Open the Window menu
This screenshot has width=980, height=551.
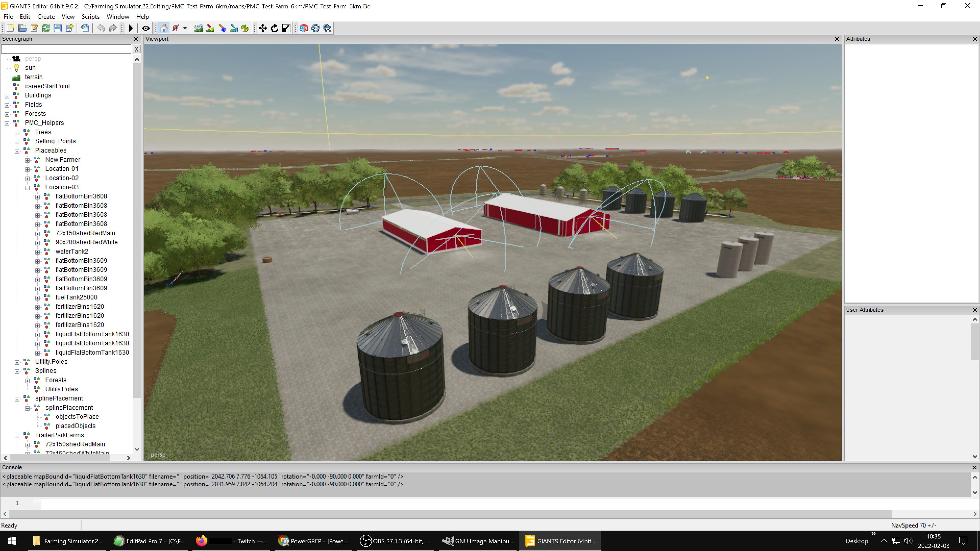(118, 17)
